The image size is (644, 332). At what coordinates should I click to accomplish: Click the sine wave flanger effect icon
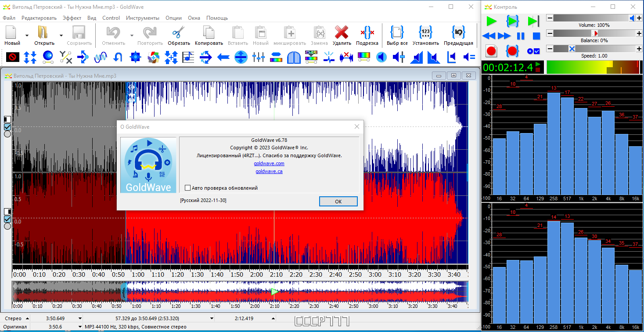coord(101,57)
